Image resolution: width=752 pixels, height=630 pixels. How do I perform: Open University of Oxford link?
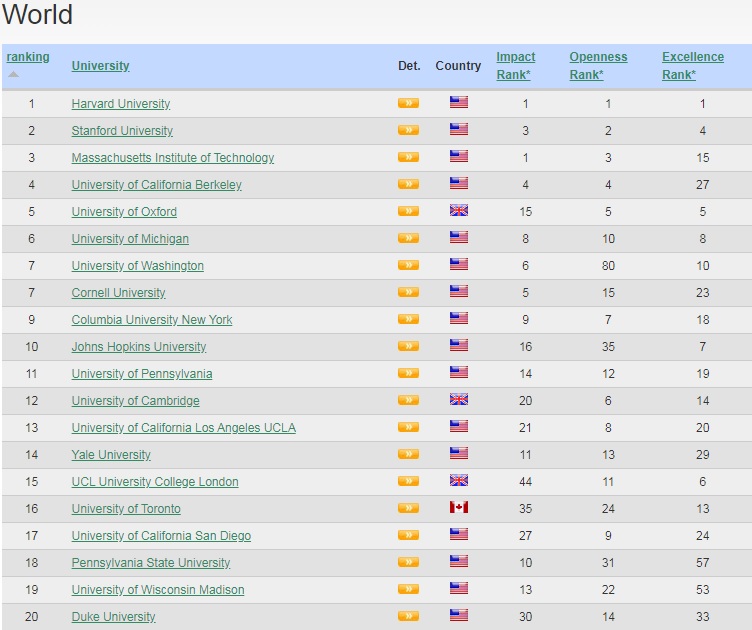[x=124, y=211]
